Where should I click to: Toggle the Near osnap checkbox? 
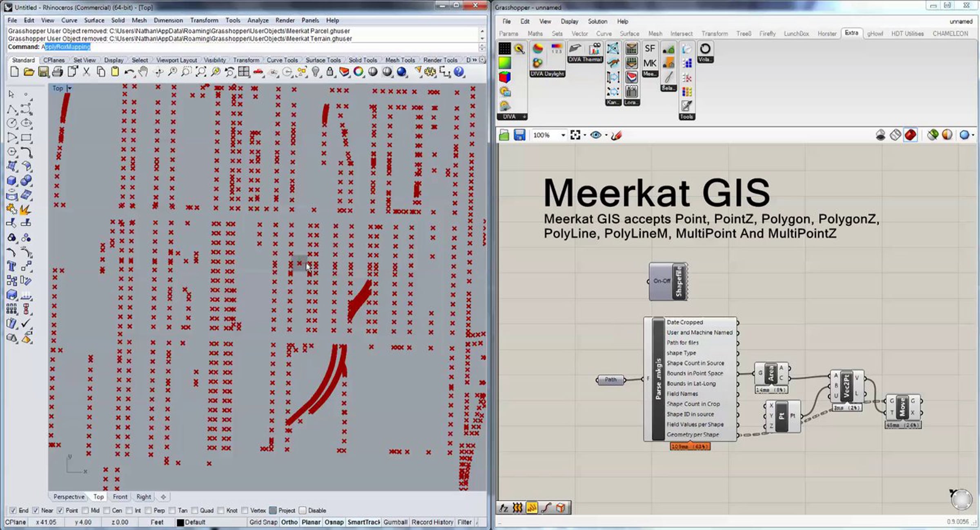pos(36,510)
